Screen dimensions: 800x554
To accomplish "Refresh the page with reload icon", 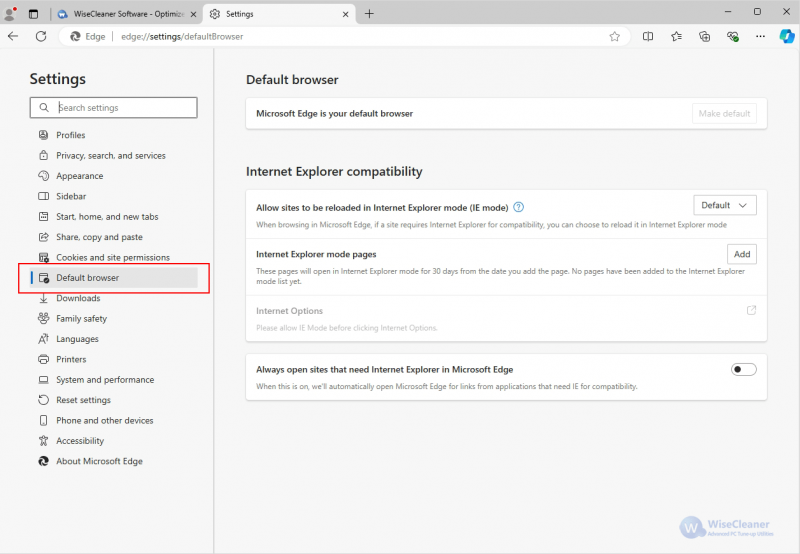I will tap(41, 36).
